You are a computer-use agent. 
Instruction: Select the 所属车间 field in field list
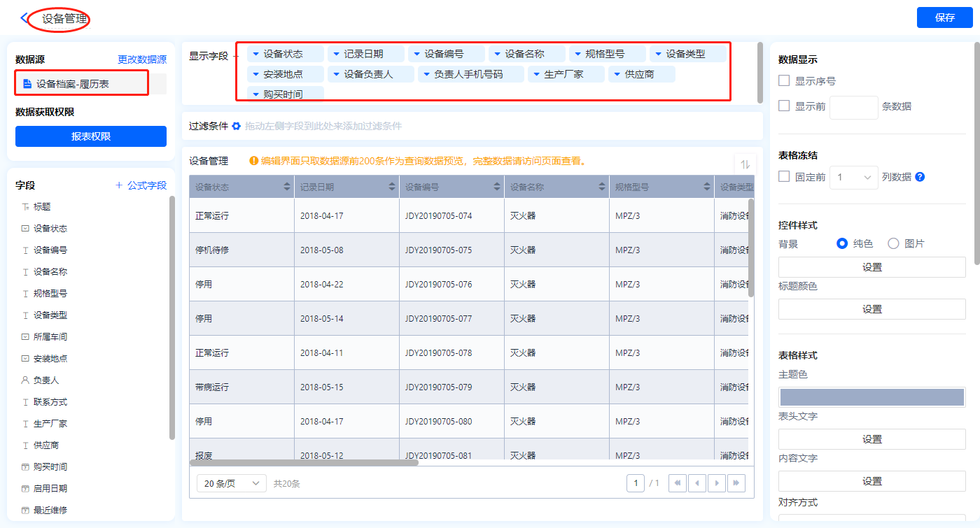tap(50, 337)
